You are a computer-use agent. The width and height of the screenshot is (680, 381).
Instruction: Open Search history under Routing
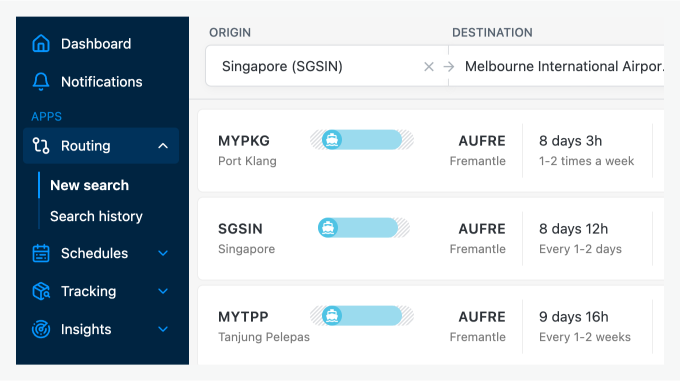pos(96,216)
